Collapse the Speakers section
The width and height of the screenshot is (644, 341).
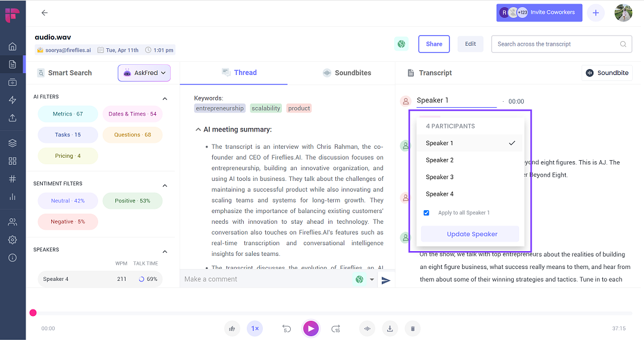click(x=165, y=252)
